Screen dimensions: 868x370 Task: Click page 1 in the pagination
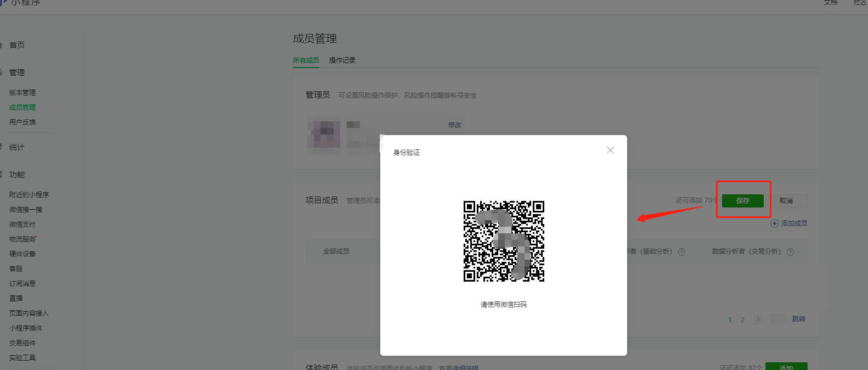tap(730, 319)
